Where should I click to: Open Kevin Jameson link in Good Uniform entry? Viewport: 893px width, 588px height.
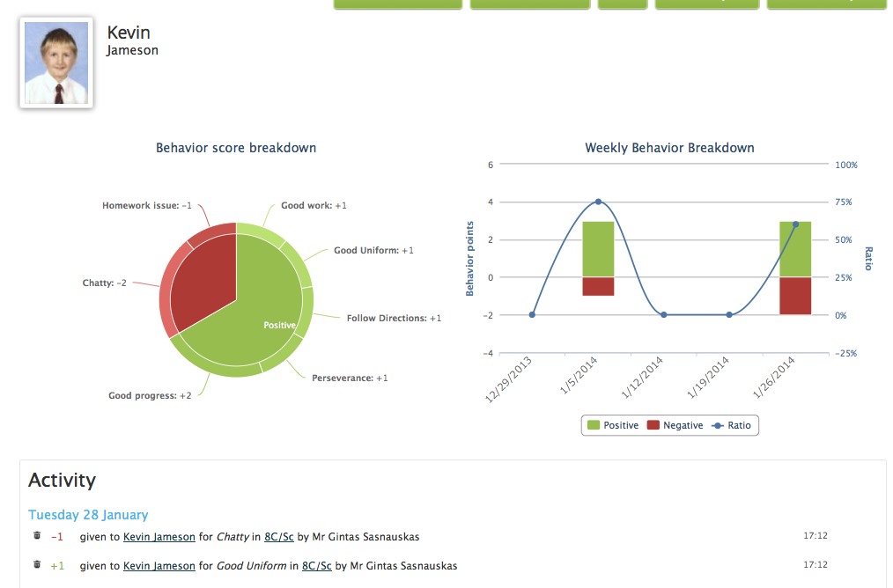[159, 566]
